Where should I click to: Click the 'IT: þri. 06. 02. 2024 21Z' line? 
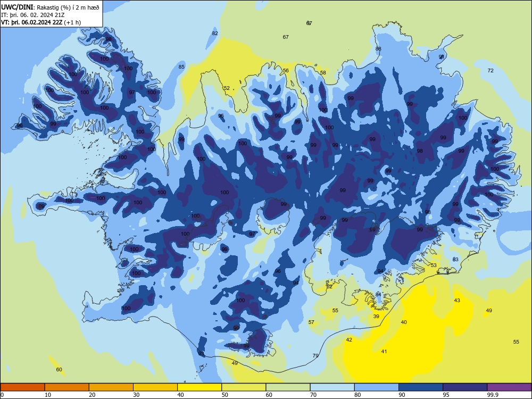33,15
